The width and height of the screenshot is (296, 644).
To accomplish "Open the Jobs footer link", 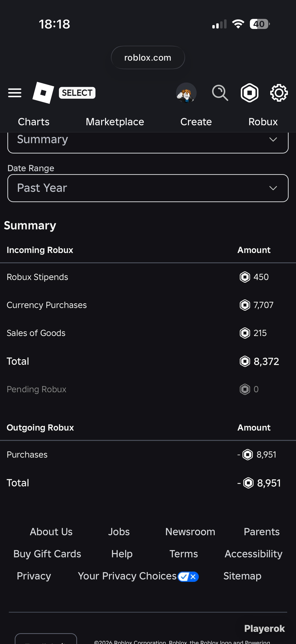I will point(119,532).
